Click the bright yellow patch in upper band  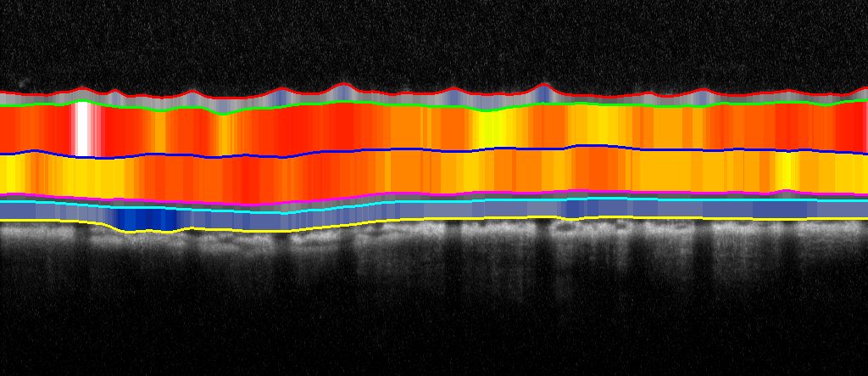coord(490,131)
